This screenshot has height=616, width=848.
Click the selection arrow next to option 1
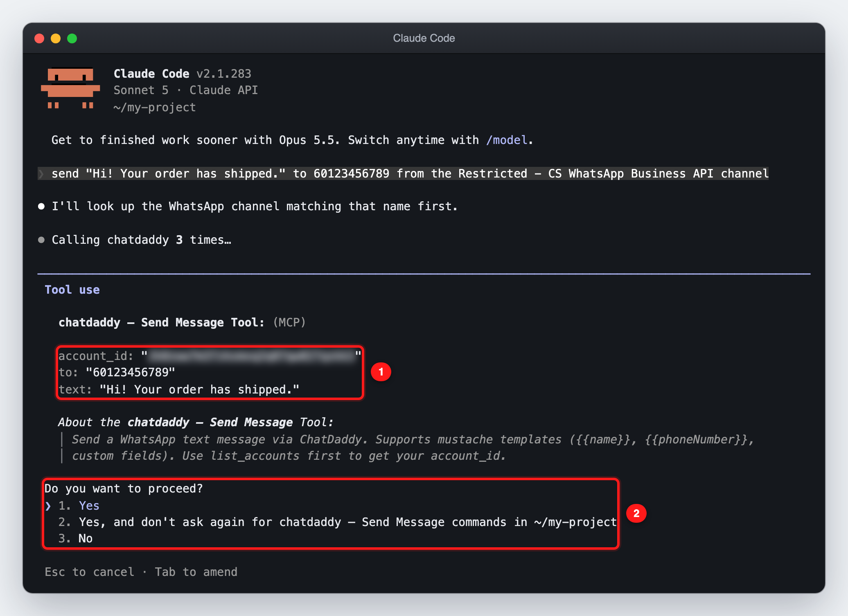click(x=48, y=506)
